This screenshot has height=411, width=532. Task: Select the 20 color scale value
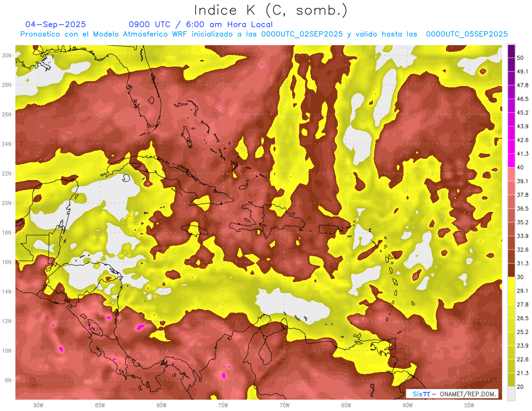[x=521, y=387]
